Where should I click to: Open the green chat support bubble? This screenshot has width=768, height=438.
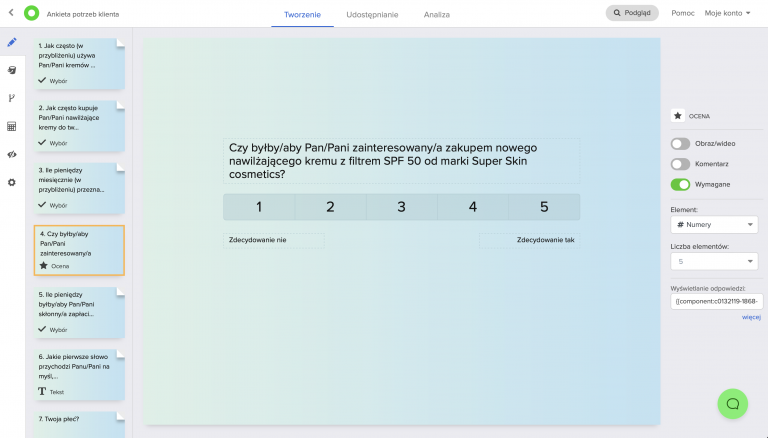pyautogui.click(x=732, y=403)
